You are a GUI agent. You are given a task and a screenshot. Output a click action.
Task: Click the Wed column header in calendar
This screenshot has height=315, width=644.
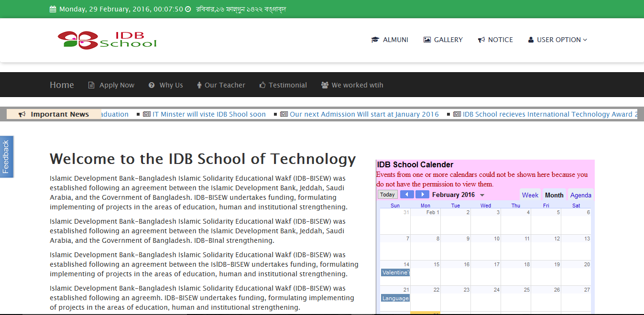click(x=486, y=206)
